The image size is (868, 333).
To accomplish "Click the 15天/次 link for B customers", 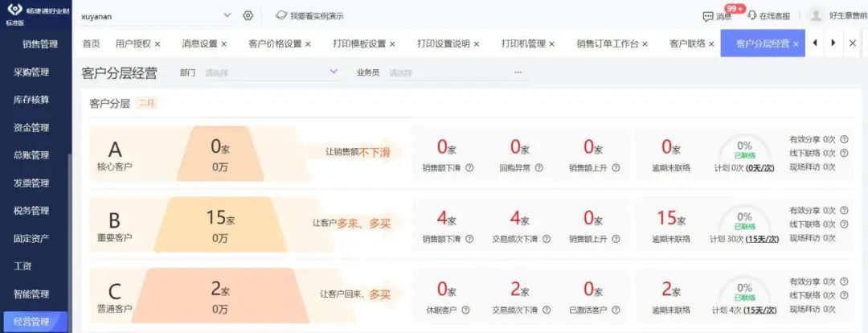I will 762,239.
